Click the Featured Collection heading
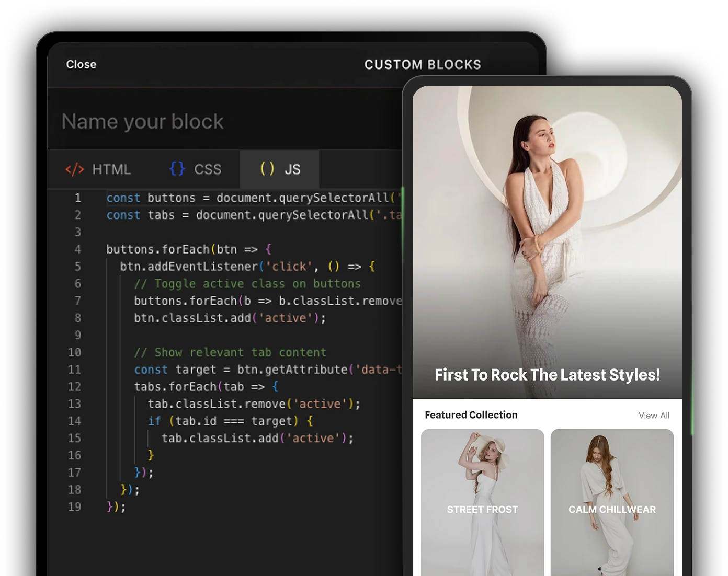Screen dimensions: 728x576 point(471,415)
